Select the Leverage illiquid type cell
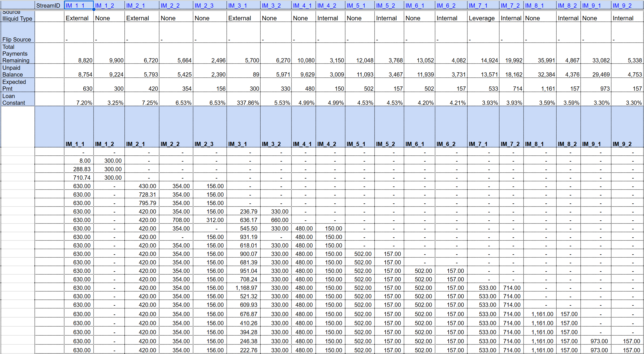This screenshot has height=354, width=644. [x=482, y=18]
